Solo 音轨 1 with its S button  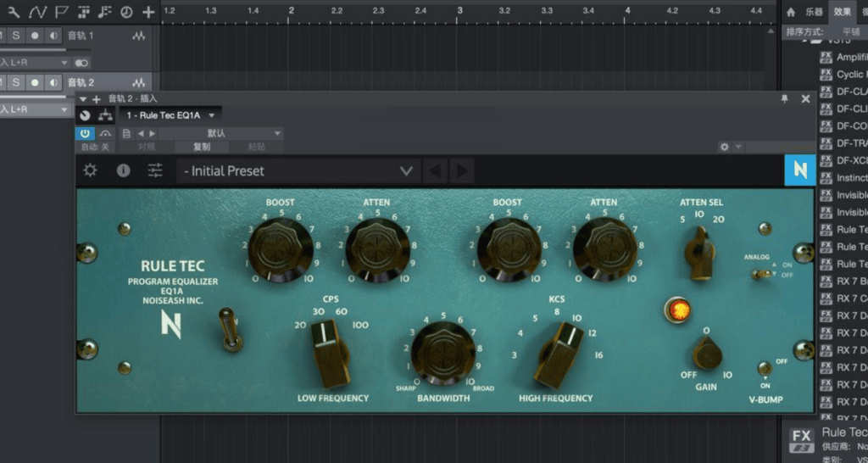pos(17,36)
